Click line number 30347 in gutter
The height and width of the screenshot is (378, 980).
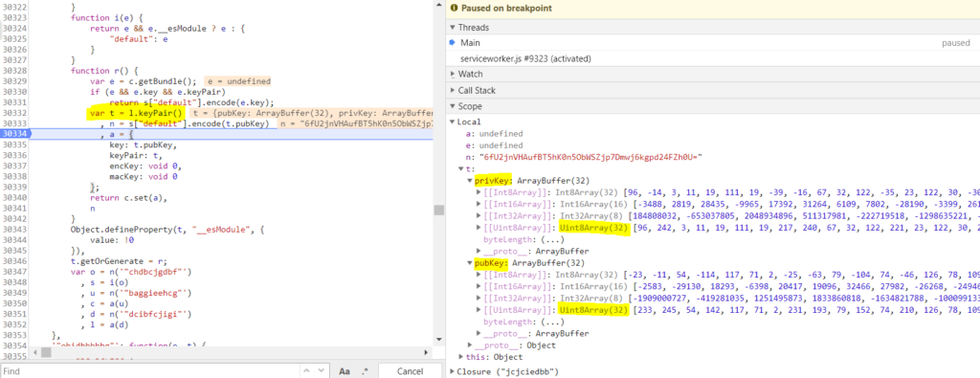pos(13,273)
